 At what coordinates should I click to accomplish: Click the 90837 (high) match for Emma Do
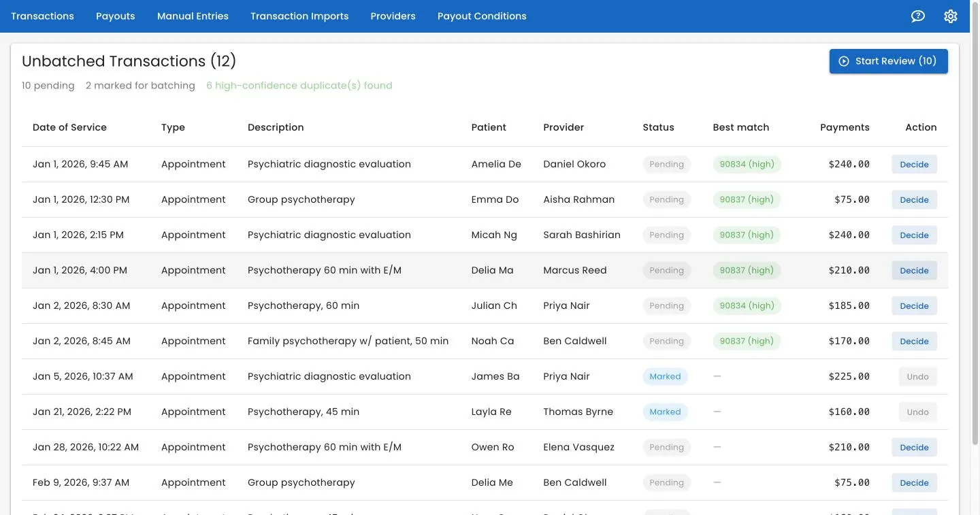747,199
